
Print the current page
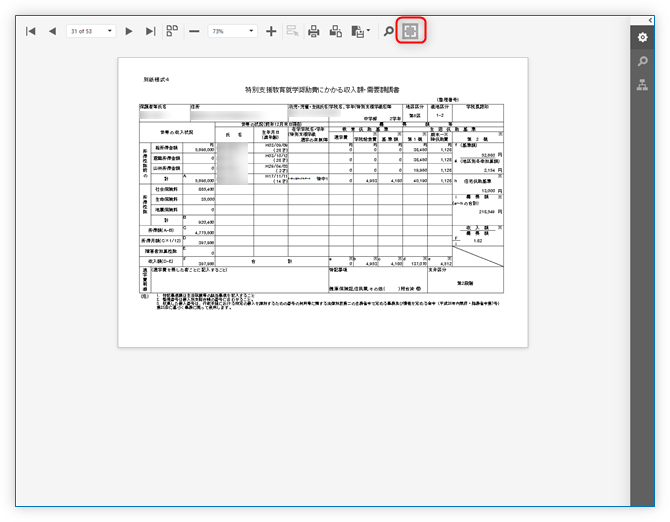tap(336, 31)
